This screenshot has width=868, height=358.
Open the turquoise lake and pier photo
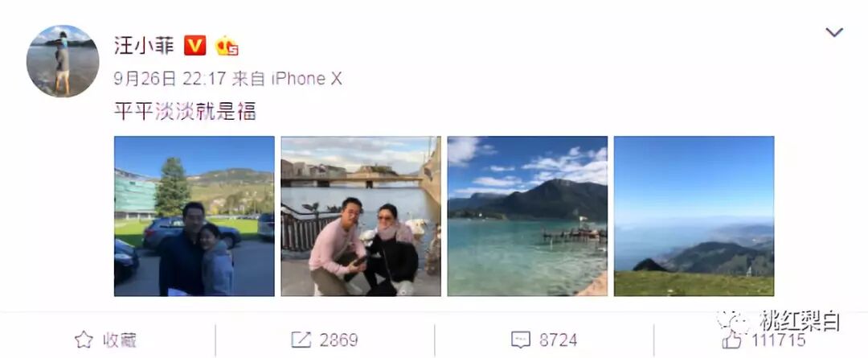(x=527, y=216)
